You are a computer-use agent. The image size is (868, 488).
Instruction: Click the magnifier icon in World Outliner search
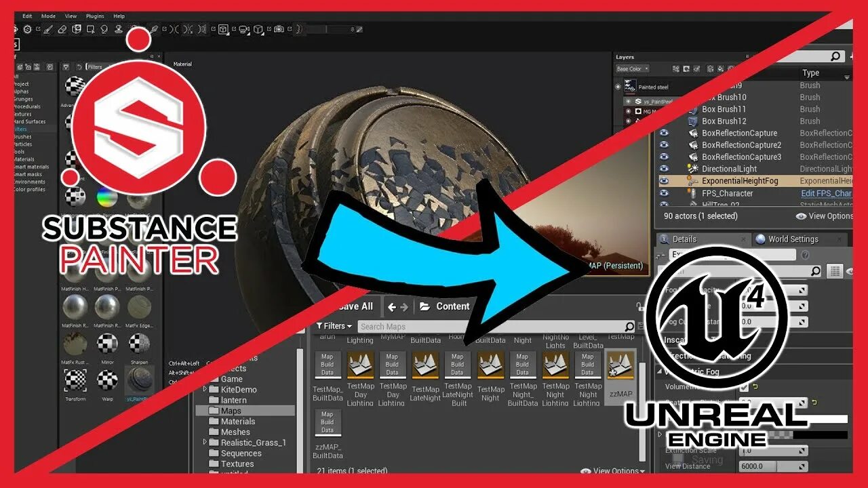pyautogui.click(x=835, y=57)
